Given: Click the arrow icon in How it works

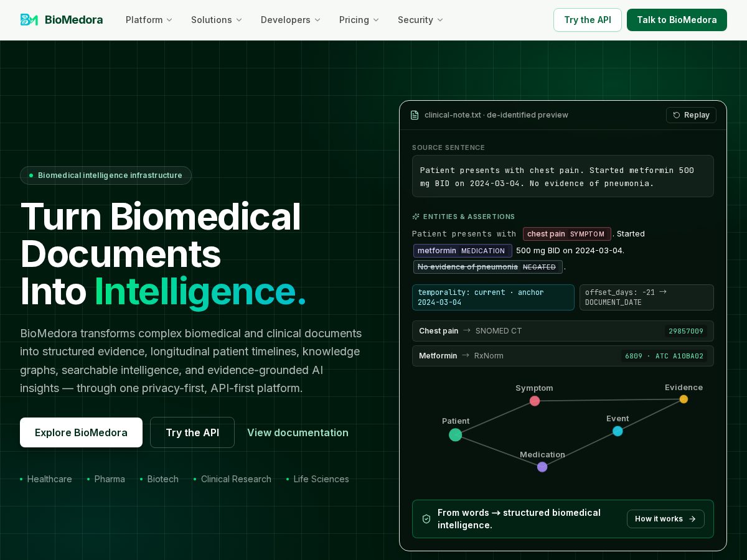Looking at the screenshot, I should pyautogui.click(x=692, y=519).
